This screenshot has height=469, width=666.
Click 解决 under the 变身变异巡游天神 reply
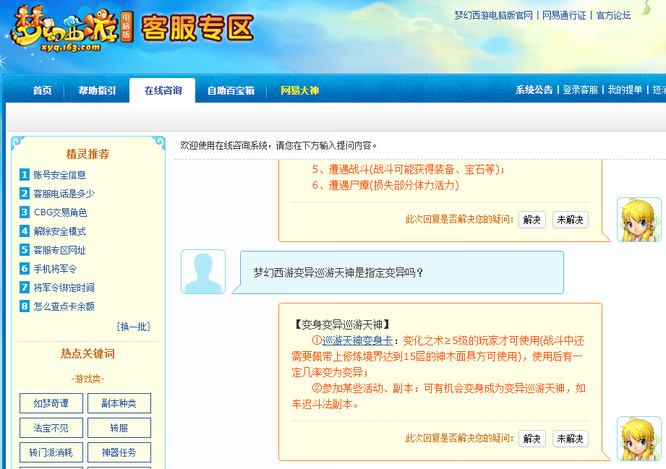coord(532,438)
